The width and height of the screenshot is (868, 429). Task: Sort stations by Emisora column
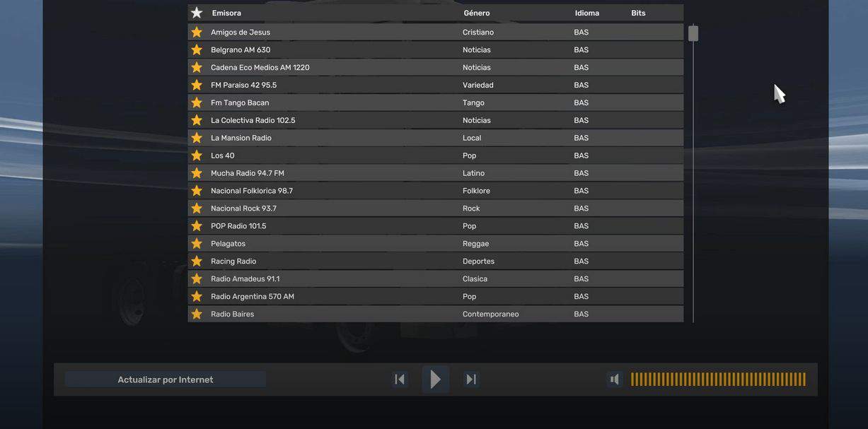(x=226, y=13)
